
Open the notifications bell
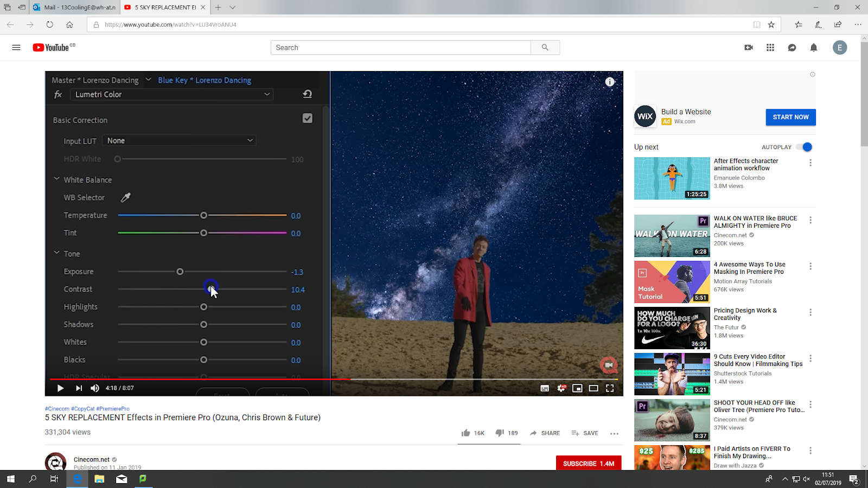point(814,48)
